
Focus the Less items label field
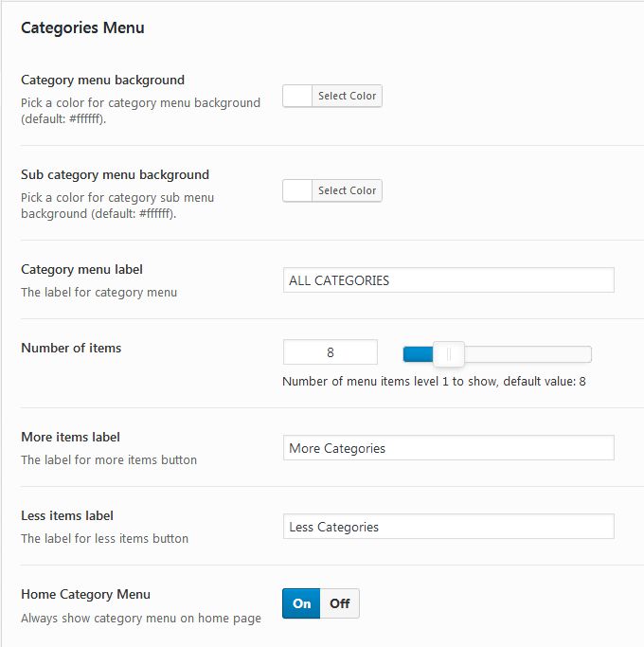click(x=449, y=527)
